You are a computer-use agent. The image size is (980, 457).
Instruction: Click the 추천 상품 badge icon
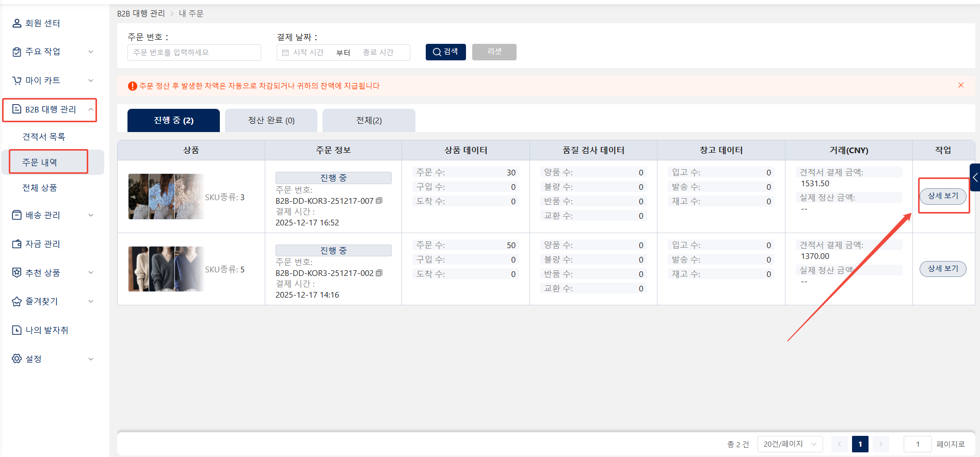[17, 272]
